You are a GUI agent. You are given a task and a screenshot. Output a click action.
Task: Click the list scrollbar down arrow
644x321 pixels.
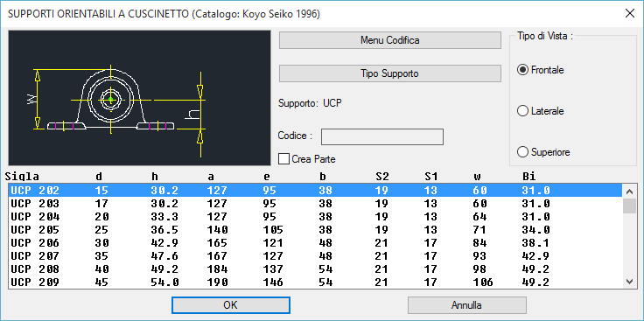(x=629, y=281)
